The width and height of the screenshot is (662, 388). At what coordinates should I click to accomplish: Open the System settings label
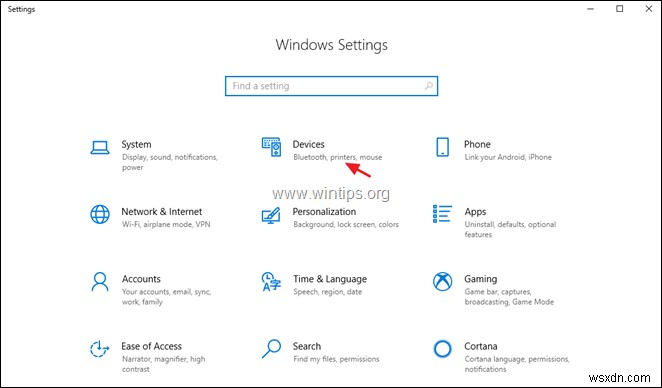click(x=136, y=144)
